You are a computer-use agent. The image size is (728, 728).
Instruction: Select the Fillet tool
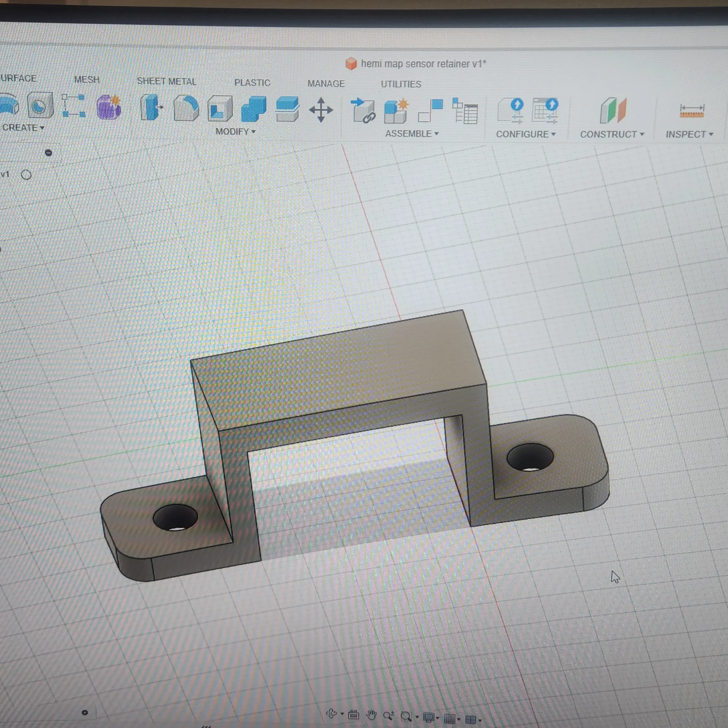click(x=187, y=108)
